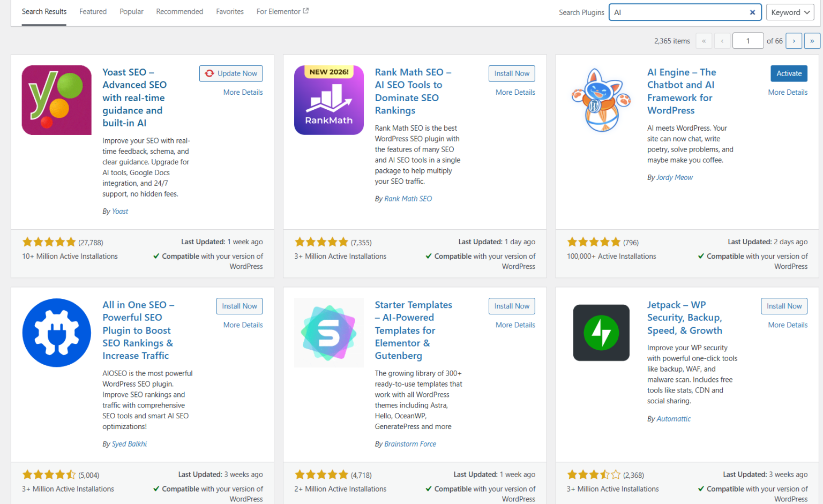Viewport: 823px width, 504px height.
Task: Open author link Jordy Meow
Action: pos(675,177)
